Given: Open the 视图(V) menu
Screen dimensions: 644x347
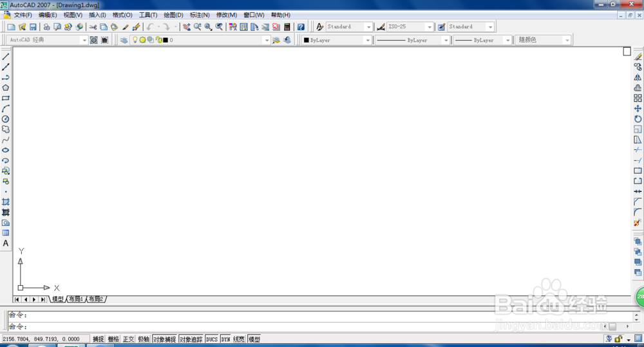Looking at the screenshot, I should (x=73, y=15).
